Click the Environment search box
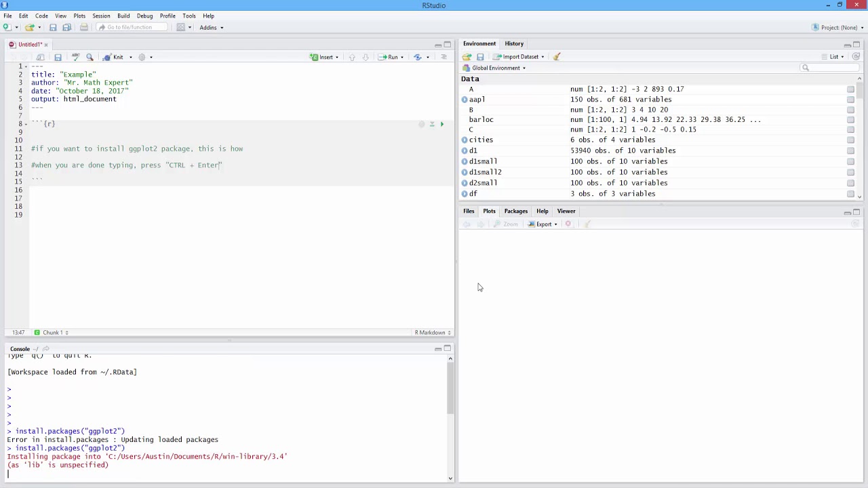This screenshot has height=488, width=868. click(831, 68)
